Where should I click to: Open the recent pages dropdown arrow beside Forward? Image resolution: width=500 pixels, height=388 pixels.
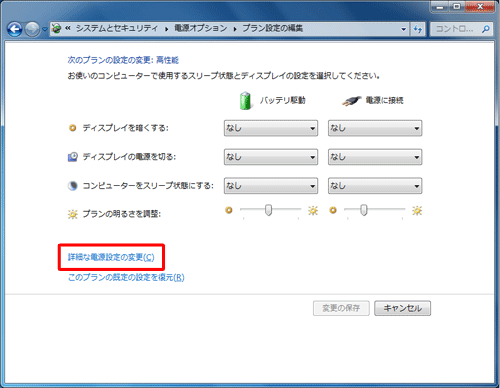45,29
